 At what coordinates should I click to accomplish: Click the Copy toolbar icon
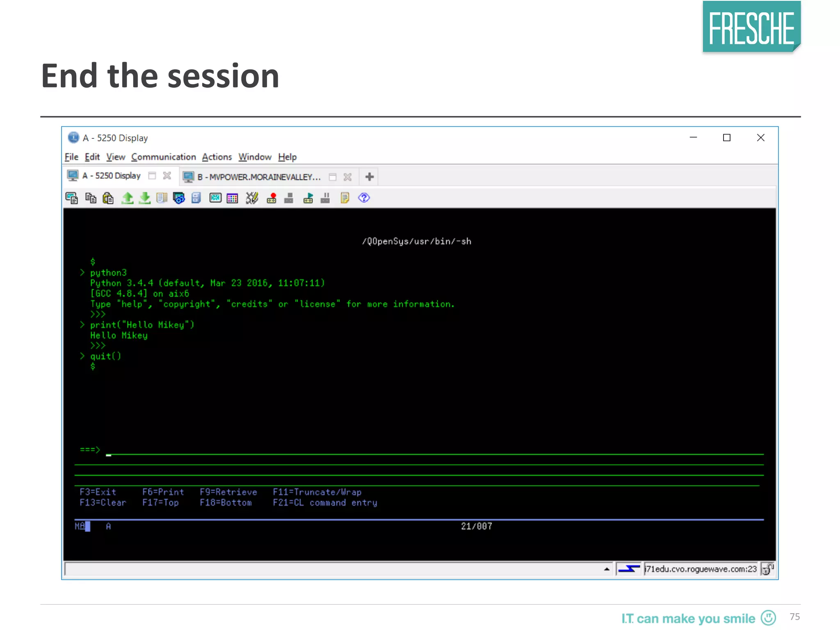pyautogui.click(x=91, y=198)
